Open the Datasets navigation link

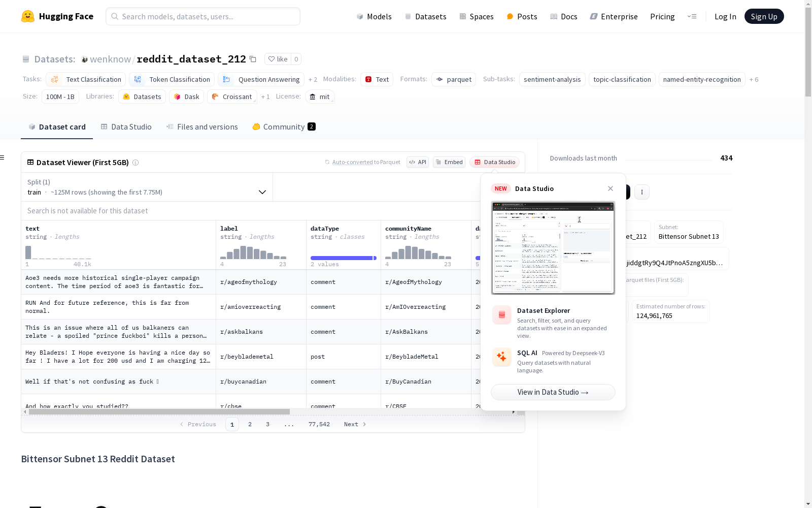tap(425, 16)
